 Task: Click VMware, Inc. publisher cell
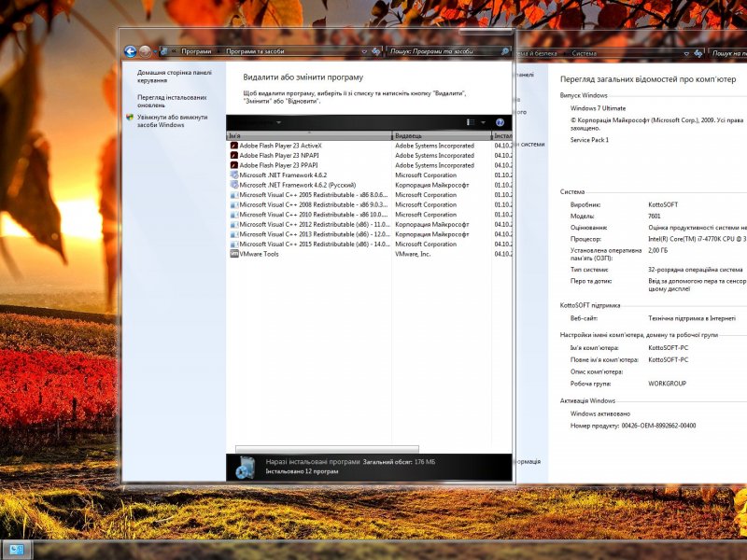(x=413, y=254)
